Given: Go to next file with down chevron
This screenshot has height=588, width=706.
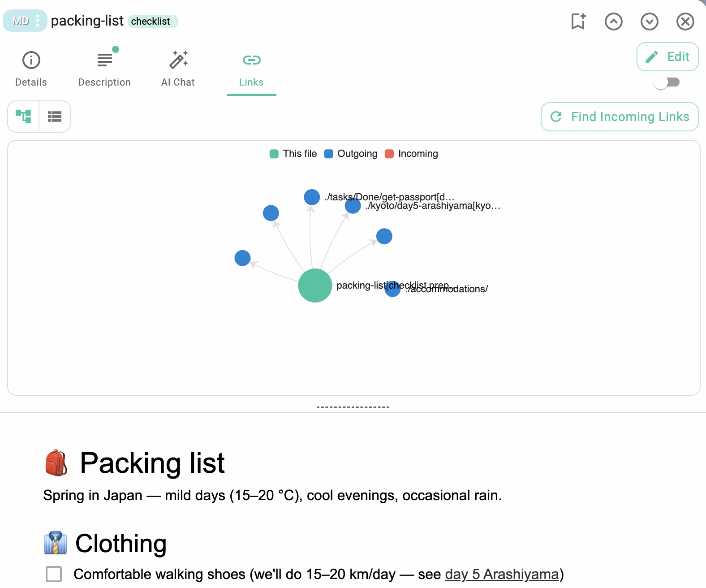Looking at the screenshot, I should [649, 22].
